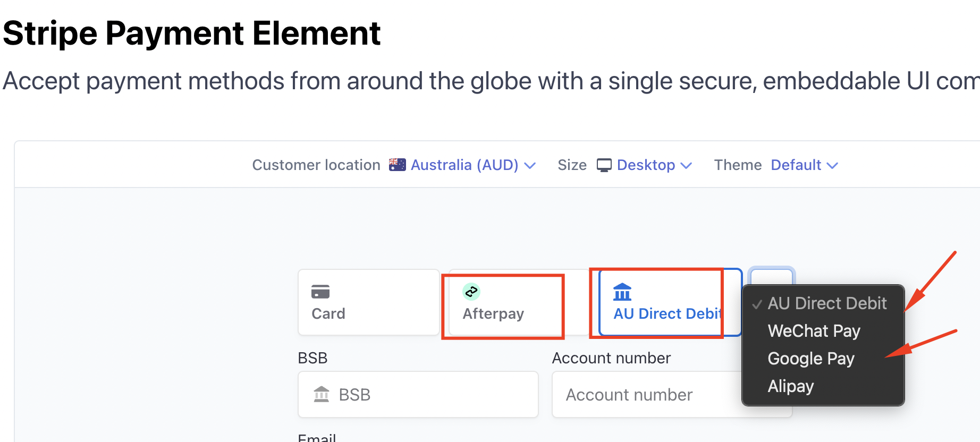Click the checkmark beside AU Direct Debit option
The height and width of the screenshot is (442, 980).
pyautogui.click(x=757, y=304)
